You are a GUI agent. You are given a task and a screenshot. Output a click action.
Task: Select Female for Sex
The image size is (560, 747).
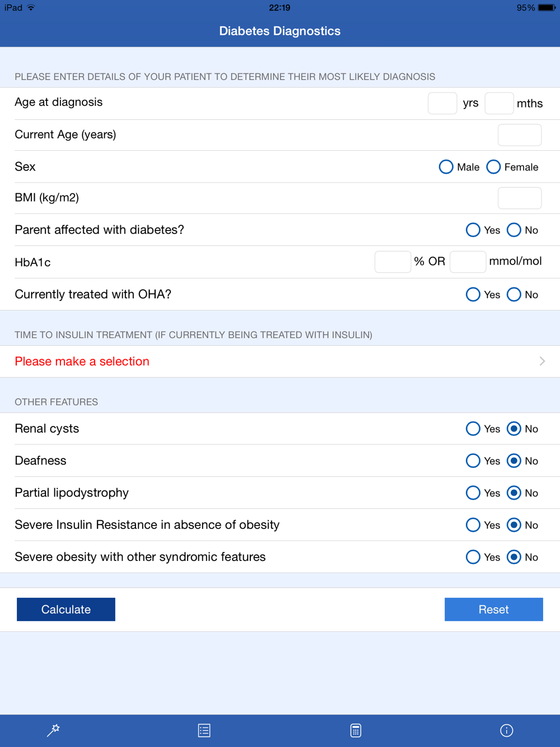493,167
